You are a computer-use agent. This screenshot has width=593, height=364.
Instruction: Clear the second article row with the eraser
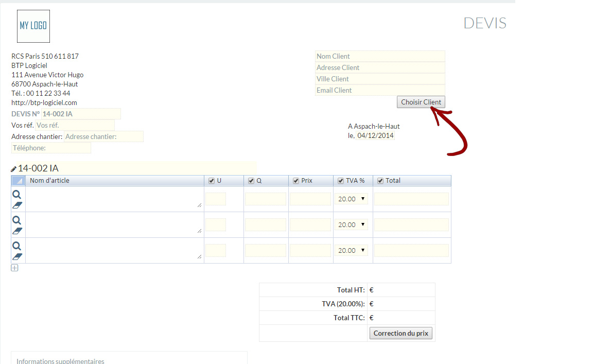point(17,231)
